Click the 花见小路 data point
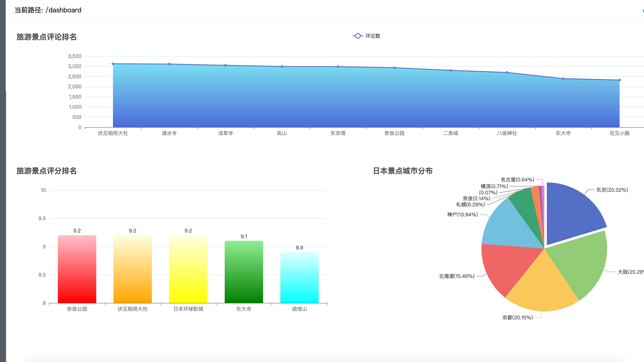This screenshot has width=644, height=362. point(619,80)
